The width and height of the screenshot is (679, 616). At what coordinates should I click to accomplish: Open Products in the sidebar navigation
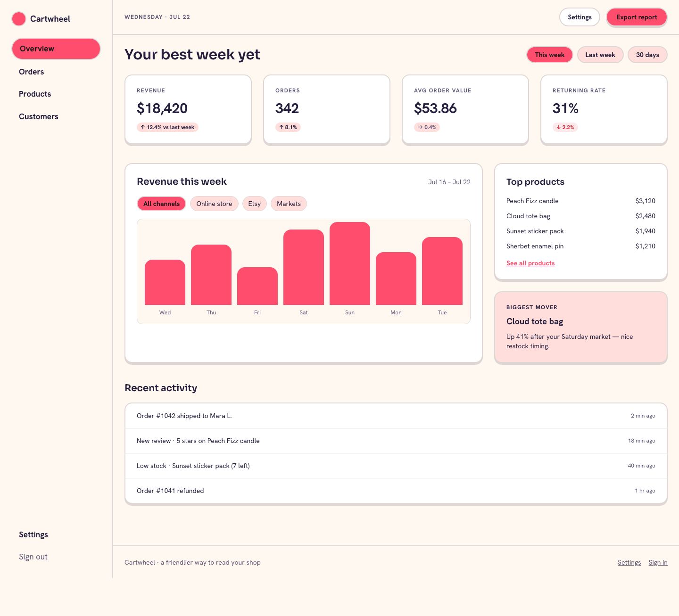tap(35, 94)
